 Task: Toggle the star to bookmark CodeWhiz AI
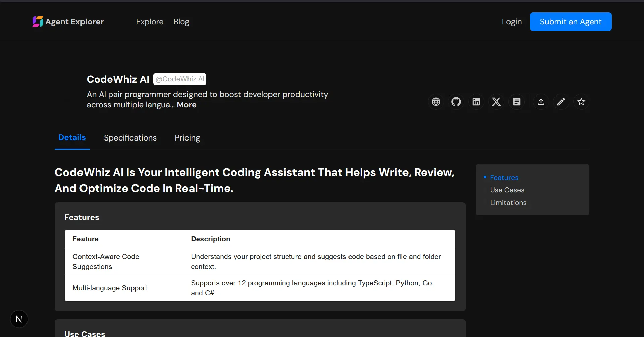point(581,102)
